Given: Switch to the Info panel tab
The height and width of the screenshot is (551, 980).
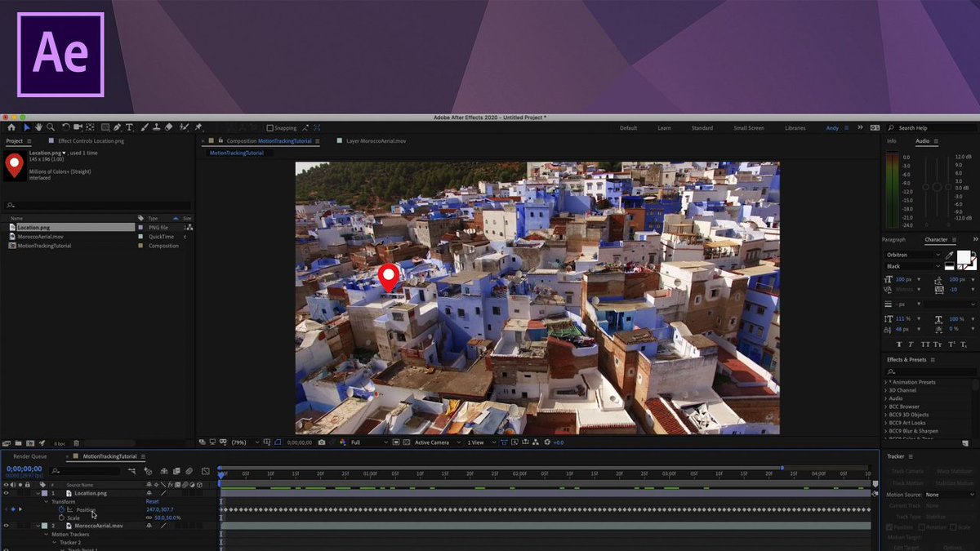Looking at the screenshot, I should click(x=892, y=141).
